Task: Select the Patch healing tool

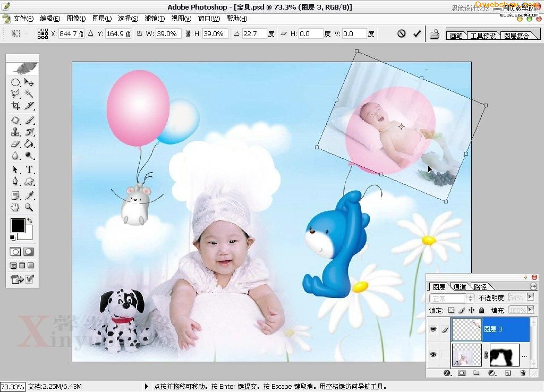Action: click(x=15, y=121)
